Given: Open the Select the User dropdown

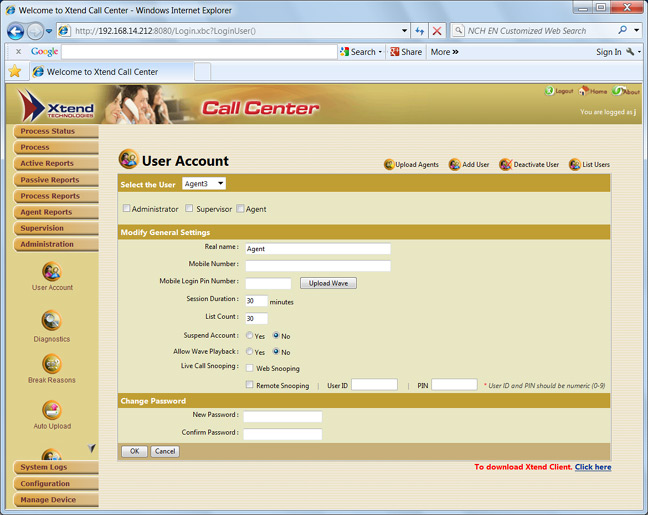Looking at the screenshot, I should [x=204, y=184].
